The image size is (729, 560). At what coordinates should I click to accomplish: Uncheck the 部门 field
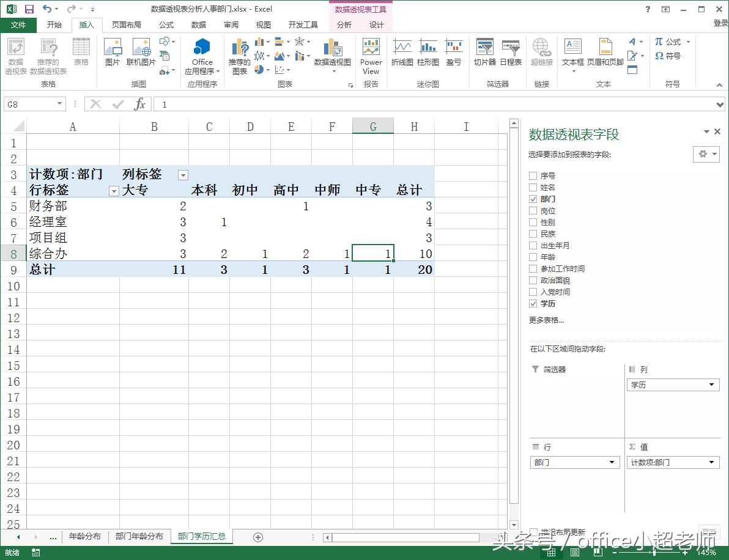pos(533,199)
